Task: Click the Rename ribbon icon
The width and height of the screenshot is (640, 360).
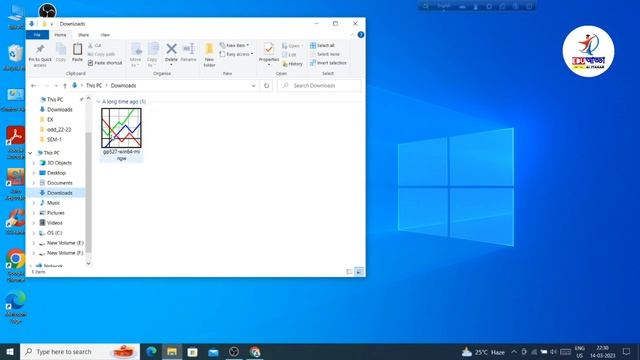Action: (x=188, y=52)
